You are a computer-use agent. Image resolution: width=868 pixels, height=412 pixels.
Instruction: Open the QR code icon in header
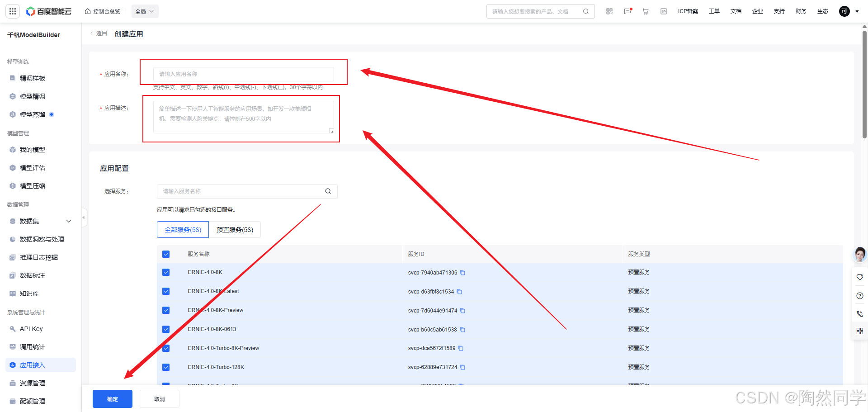point(609,11)
